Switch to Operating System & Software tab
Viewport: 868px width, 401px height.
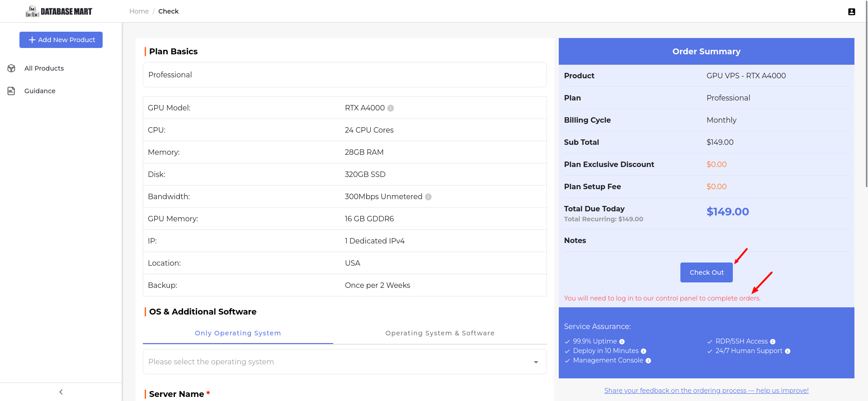[440, 333]
